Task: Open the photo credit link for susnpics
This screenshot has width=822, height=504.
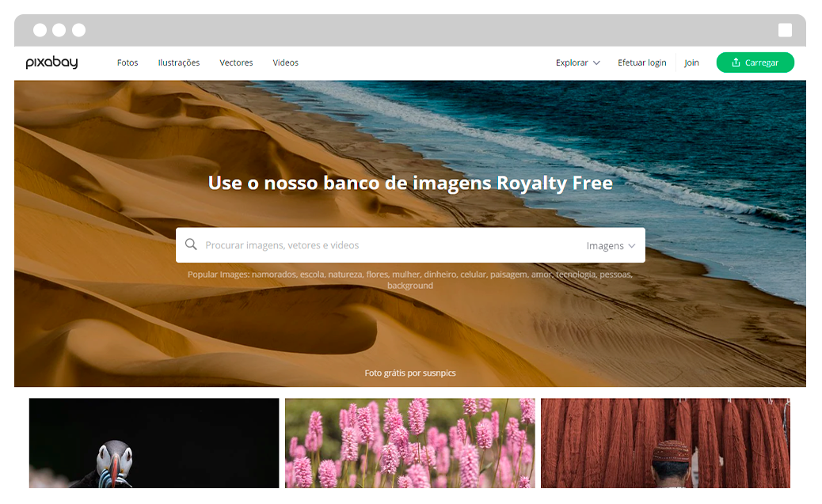Action: (439, 373)
